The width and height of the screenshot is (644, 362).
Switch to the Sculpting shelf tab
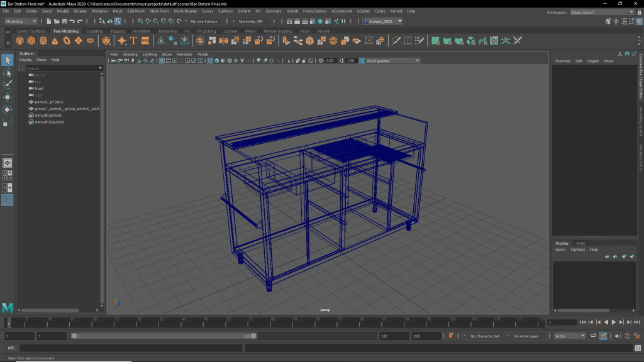94,31
